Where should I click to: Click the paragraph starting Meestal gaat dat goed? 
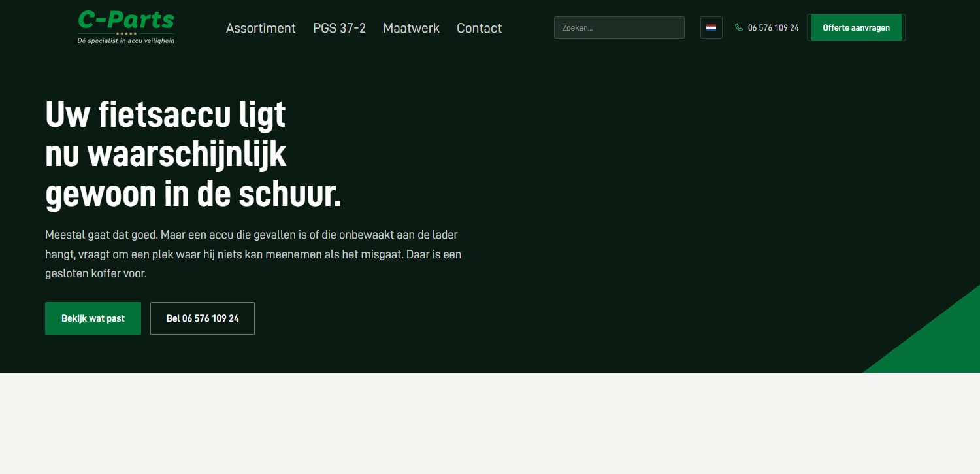coord(253,254)
